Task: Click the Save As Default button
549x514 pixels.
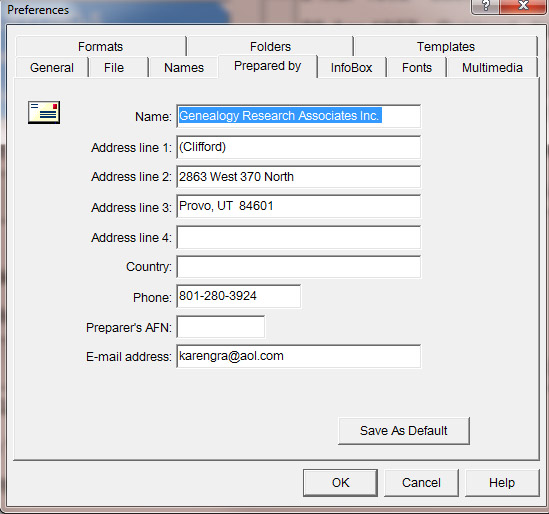Action: (404, 431)
